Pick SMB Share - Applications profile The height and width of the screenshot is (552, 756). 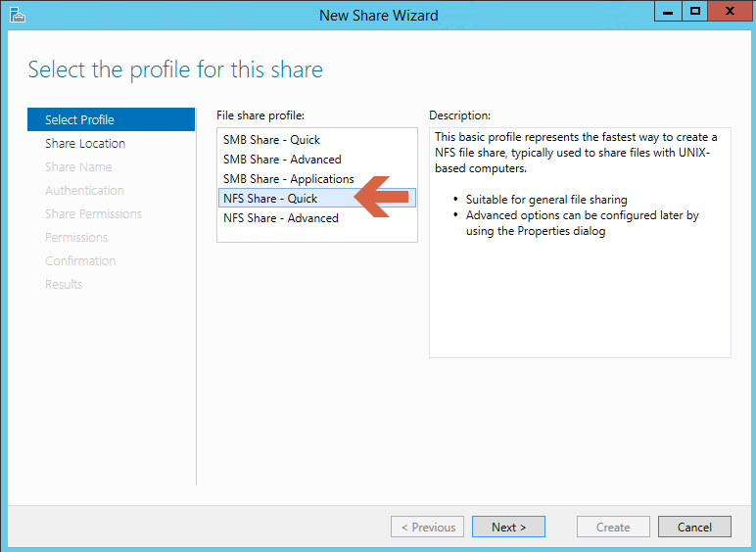click(316, 179)
